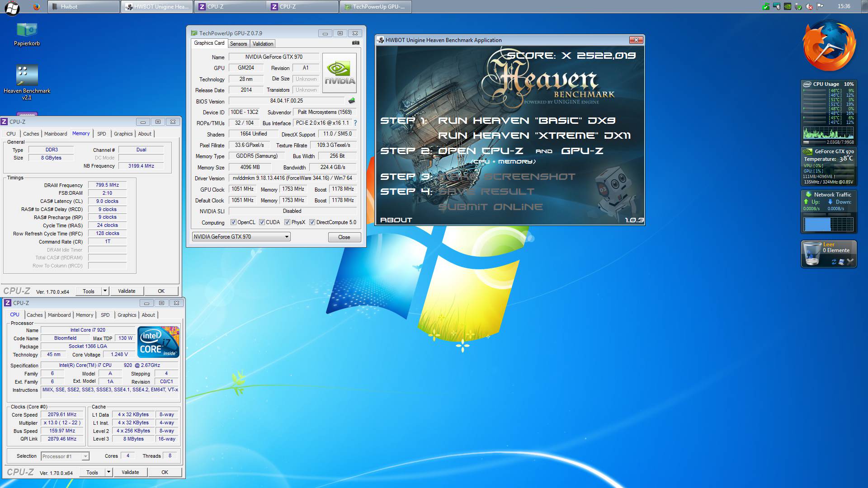Open the Processor #1 selection dropdown
The height and width of the screenshot is (488, 868).
[x=65, y=456]
